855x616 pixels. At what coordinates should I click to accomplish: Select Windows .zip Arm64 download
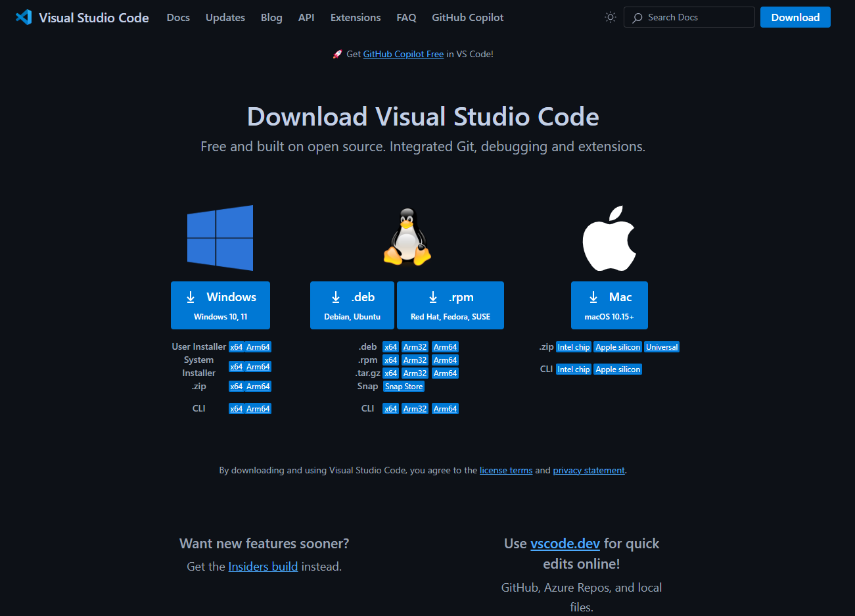point(258,387)
